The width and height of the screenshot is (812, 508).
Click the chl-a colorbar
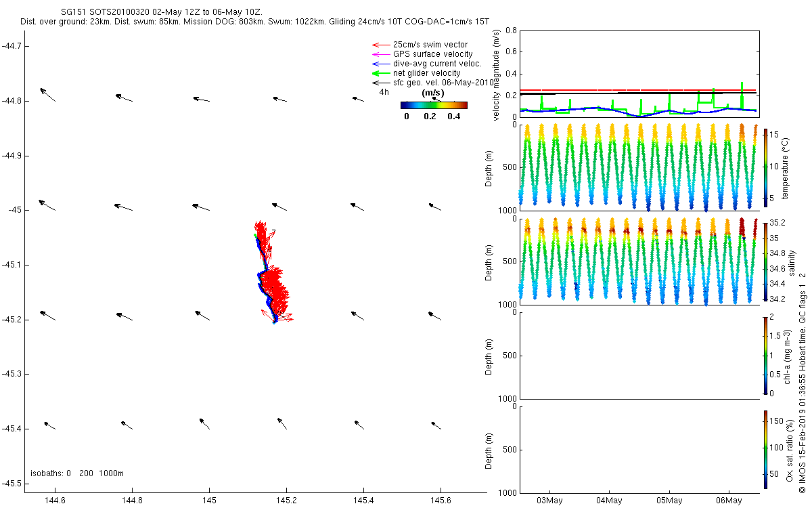pos(765,355)
